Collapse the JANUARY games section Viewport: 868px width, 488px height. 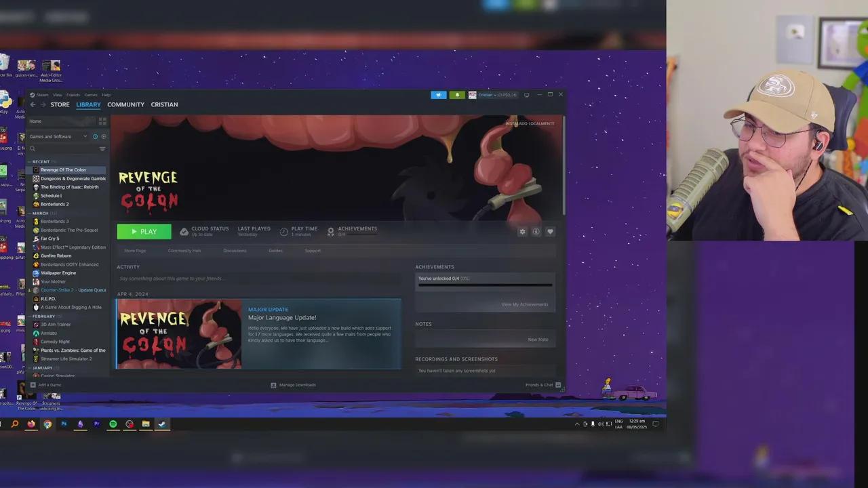pos(29,368)
